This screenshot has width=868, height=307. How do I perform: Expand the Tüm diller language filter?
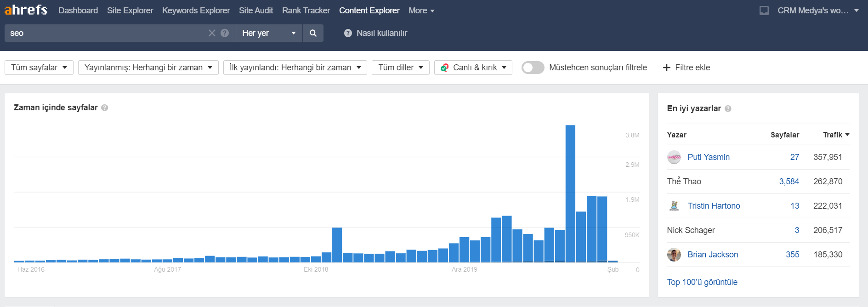click(x=400, y=68)
